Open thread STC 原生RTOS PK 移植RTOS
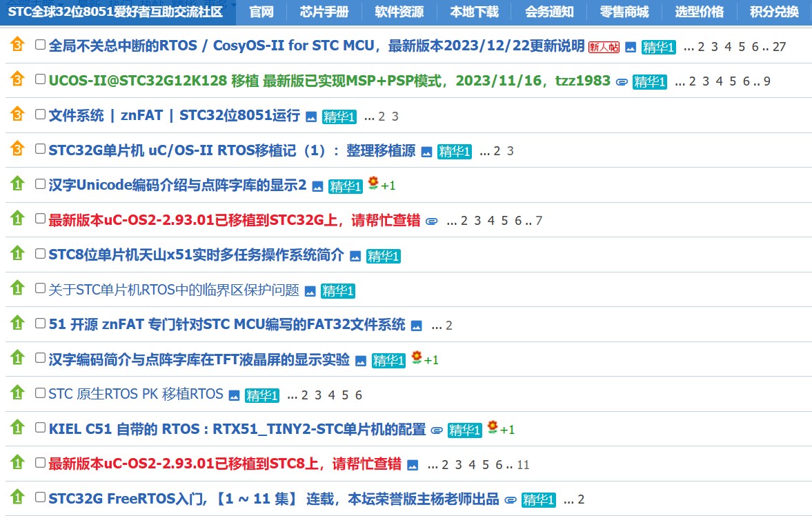Screen dimensions: 812x516 (x=136, y=394)
